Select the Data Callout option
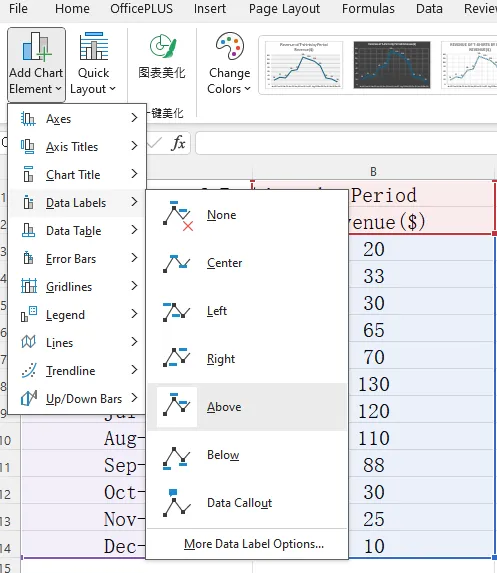The image size is (497, 573). [x=247, y=503]
